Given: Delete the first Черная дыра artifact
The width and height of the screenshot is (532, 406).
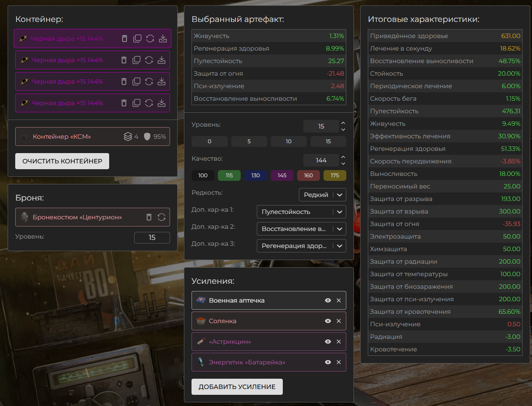Looking at the screenshot, I should point(125,38).
